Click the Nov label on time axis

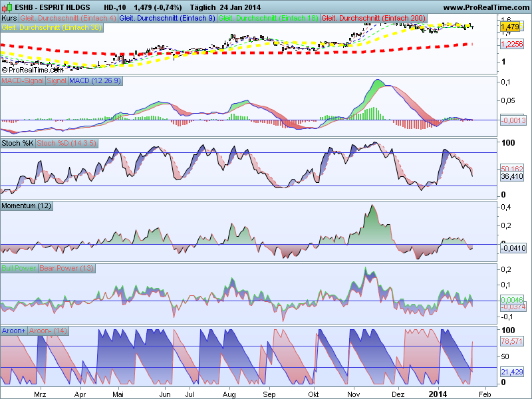(x=354, y=394)
